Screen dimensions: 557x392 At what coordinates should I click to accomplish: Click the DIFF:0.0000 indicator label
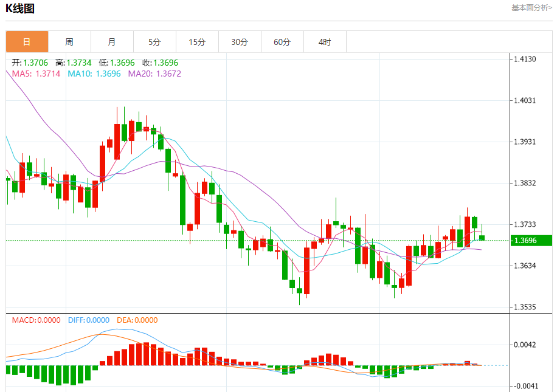click(89, 320)
